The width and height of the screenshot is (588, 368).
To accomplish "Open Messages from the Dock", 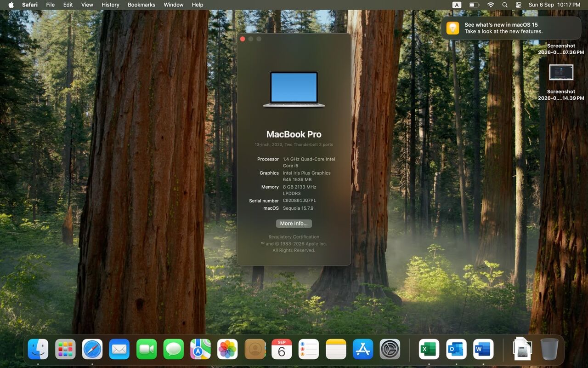I will pyautogui.click(x=174, y=349).
